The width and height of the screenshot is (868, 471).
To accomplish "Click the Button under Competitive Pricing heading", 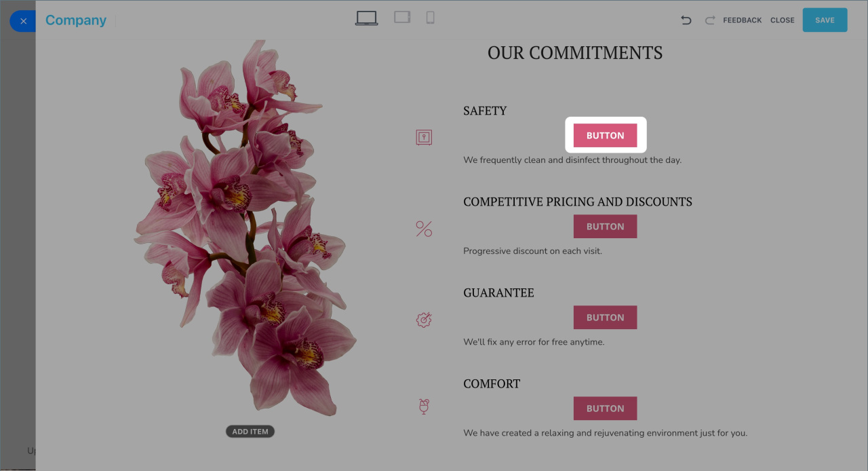I will (605, 227).
